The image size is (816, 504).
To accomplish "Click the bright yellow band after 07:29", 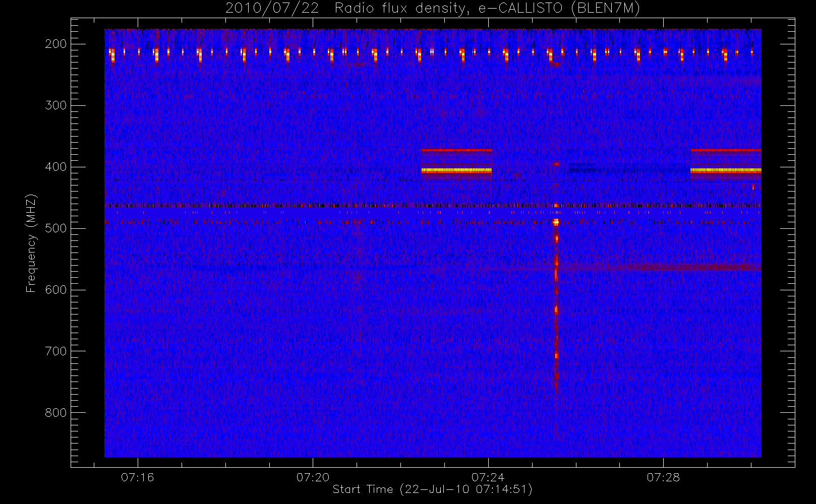I will click(x=726, y=170).
